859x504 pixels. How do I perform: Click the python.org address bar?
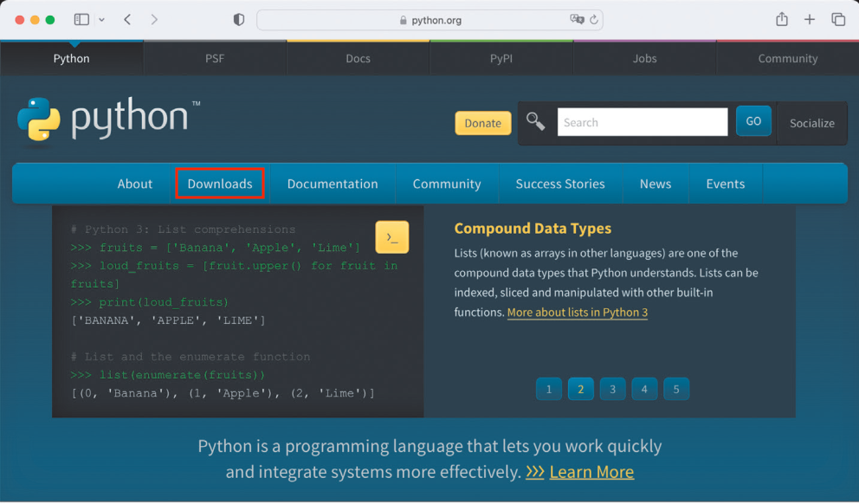point(429,20)
